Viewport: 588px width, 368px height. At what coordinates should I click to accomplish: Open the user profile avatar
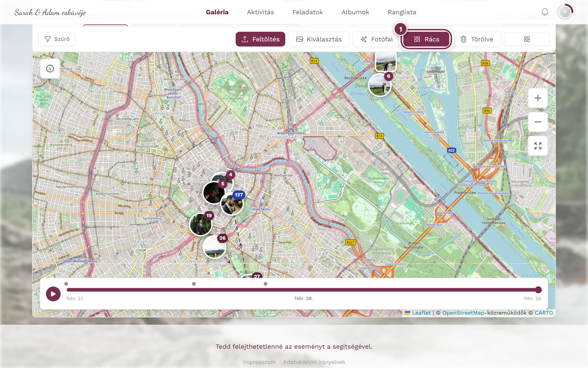(x=565, y=12)
